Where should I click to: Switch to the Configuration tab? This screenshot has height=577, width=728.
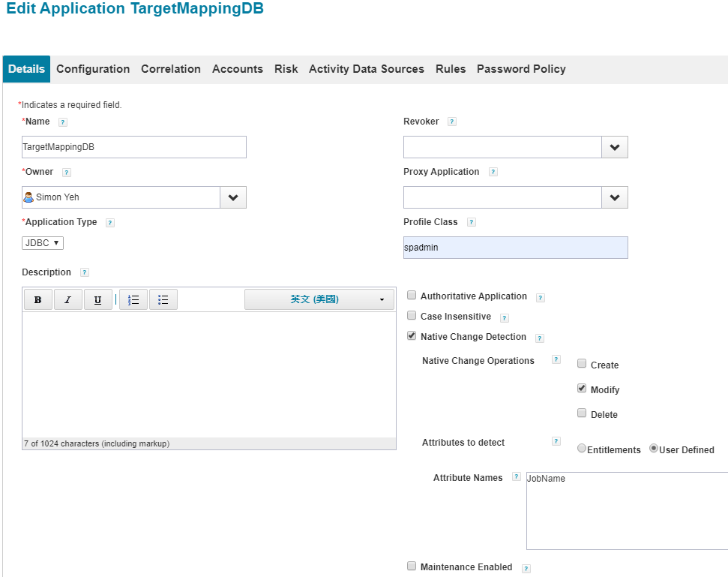click(93, 69)
